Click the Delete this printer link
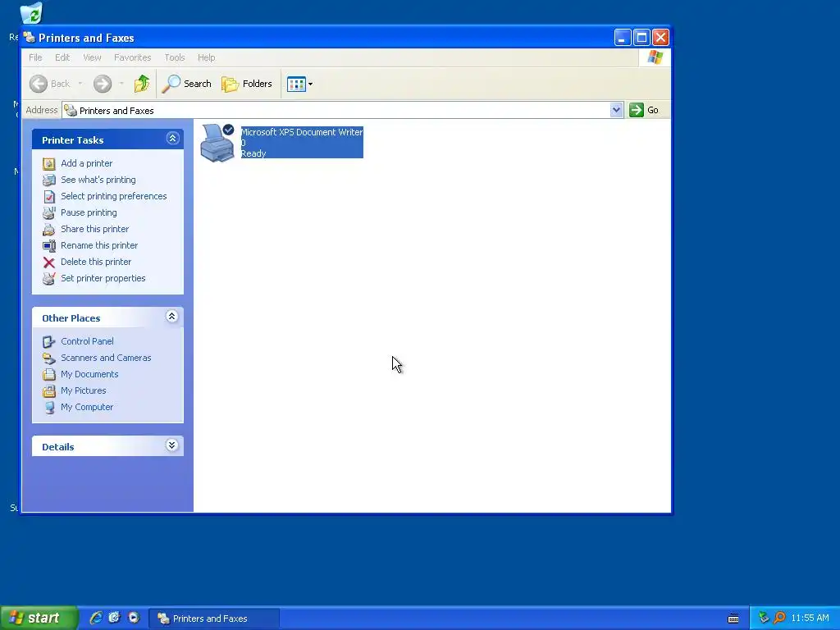 click(x=96, y=262)
